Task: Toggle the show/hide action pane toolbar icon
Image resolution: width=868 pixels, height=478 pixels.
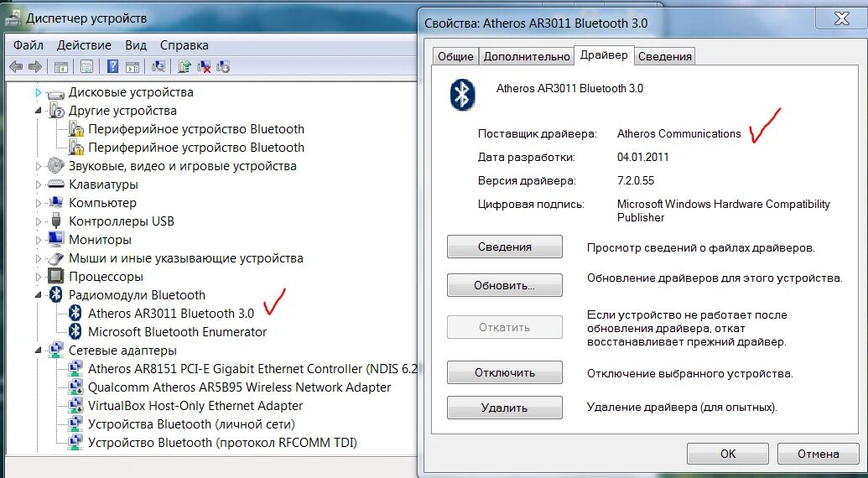Action: pyautogui.click(x=132, y=67)
